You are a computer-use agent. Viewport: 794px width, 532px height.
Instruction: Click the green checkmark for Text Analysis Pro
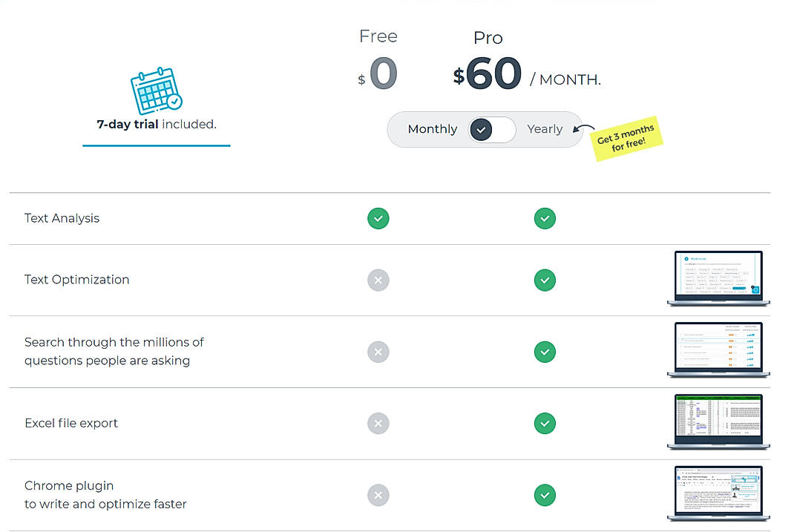[x=545, y=218]
